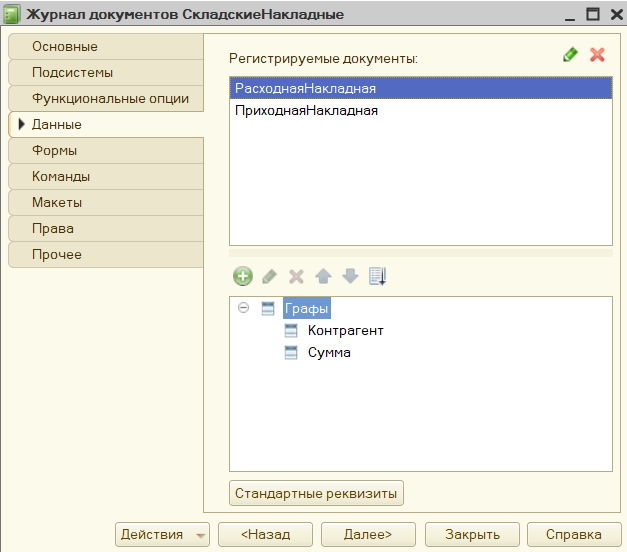
Task: Open the Действия dropdown arrow
Action: click(201, 535)
